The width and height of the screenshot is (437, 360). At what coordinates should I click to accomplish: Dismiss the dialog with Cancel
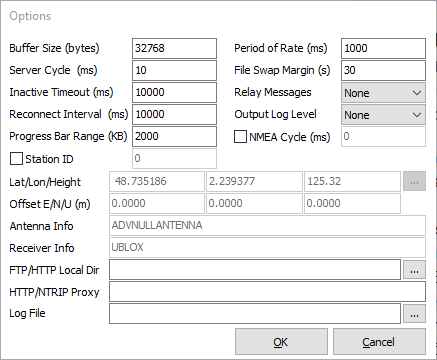coord(379,342)
